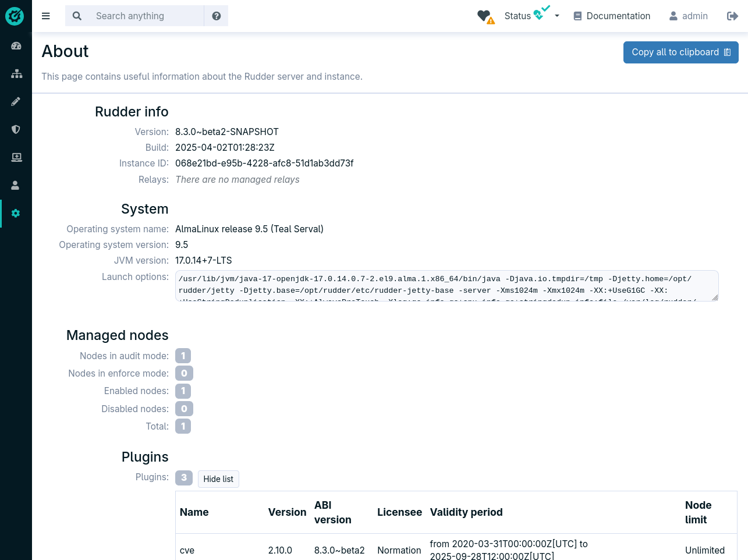Open the Status dropdown caret
This screenshot has width=748, height=560.
(557, 16)
